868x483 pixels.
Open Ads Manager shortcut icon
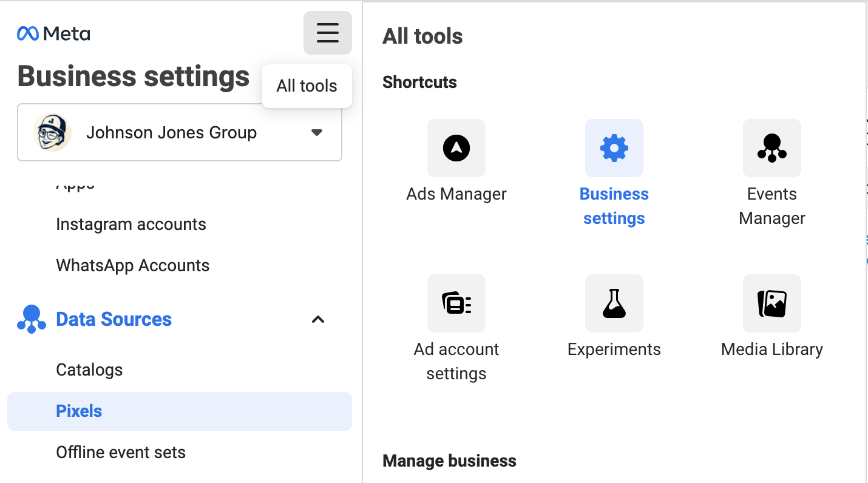[x=456, y=148]
